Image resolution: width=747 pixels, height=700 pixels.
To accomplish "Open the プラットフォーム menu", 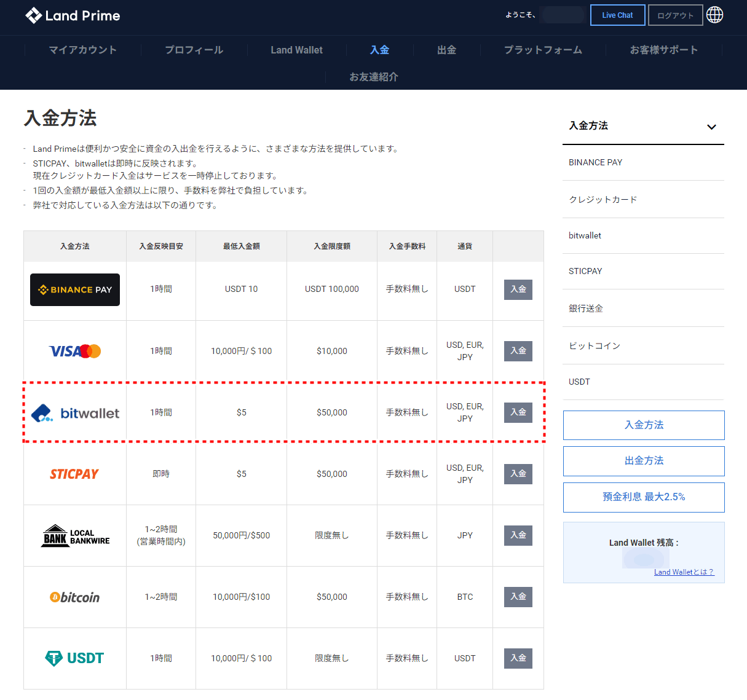I will pyautogui.click(x=543, y=50).
